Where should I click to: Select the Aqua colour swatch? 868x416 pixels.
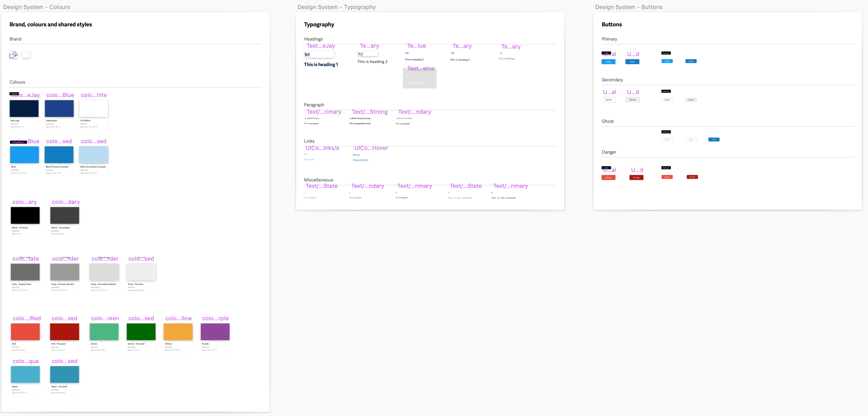coord(25,374)
